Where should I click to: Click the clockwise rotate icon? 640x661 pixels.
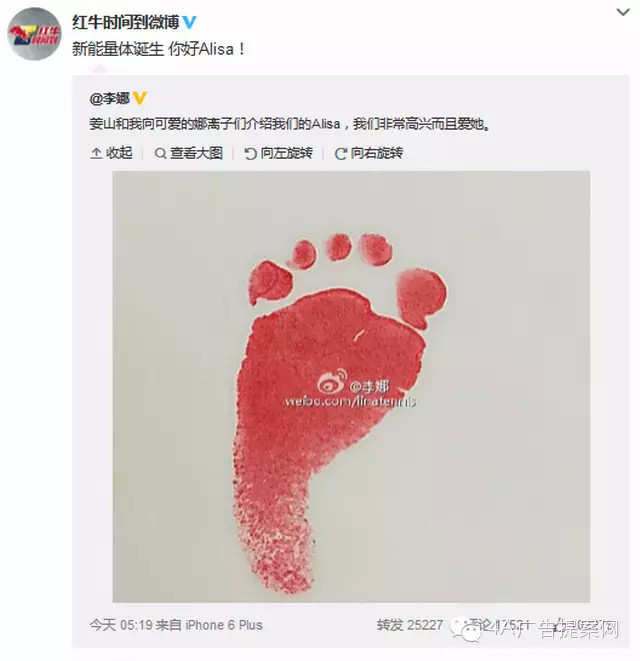click(340, 154)
